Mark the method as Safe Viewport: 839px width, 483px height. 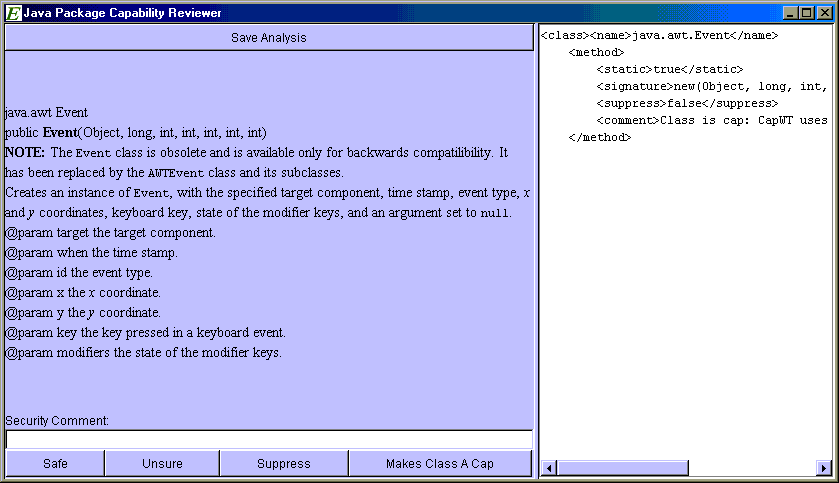[x=55, y=464]
